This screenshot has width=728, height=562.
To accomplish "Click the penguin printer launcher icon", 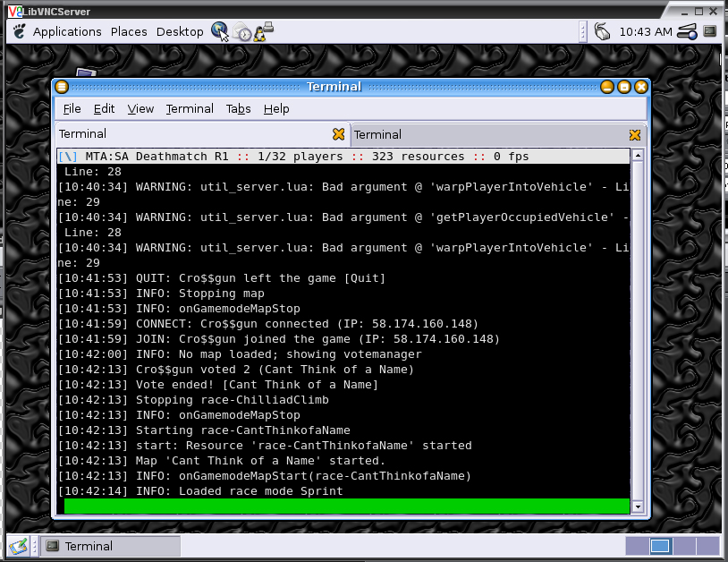I will point(264,31).
